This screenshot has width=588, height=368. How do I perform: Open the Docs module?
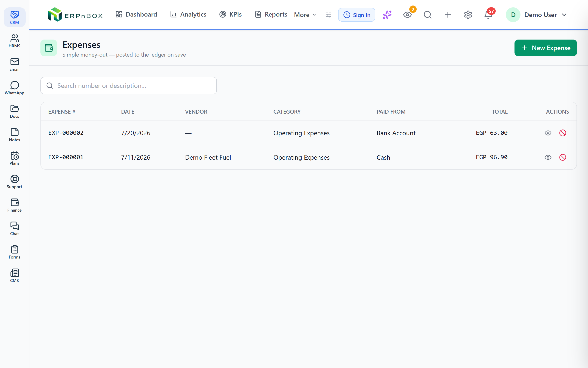coord(14,111)
